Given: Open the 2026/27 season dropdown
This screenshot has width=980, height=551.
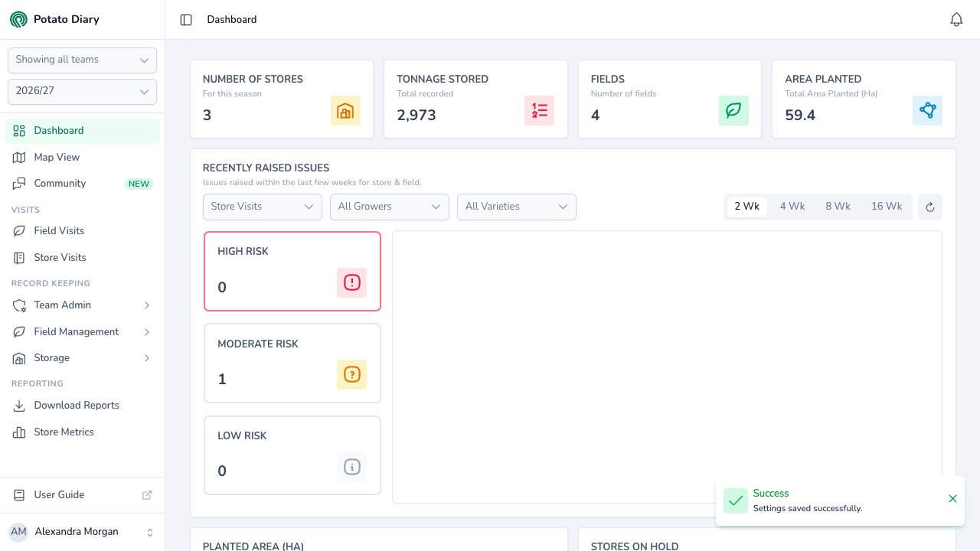Looking at the screenshot, I should point(82,92).
